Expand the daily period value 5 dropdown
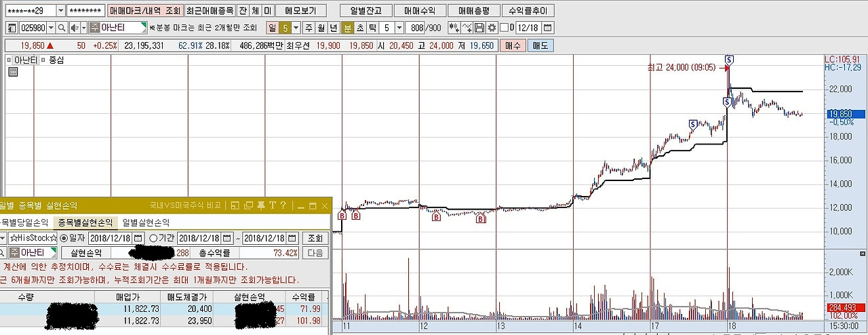This screenshot has width=868, height=335. [x=298, y=28]
